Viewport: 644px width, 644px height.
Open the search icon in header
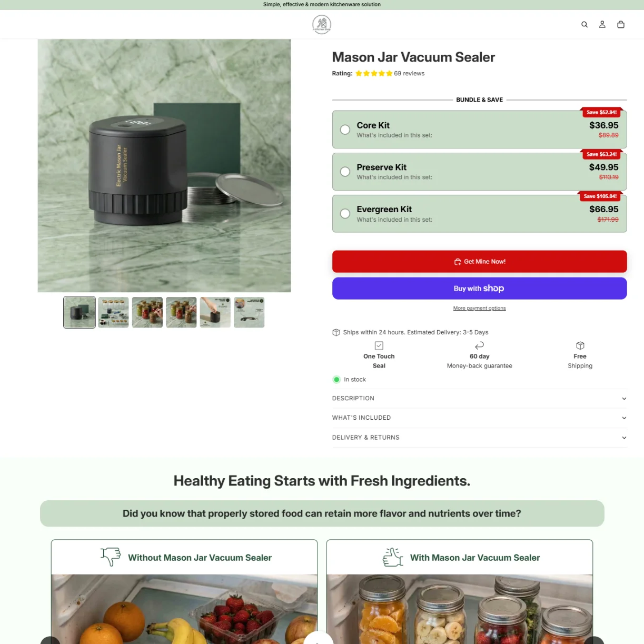tap(584, 24)
